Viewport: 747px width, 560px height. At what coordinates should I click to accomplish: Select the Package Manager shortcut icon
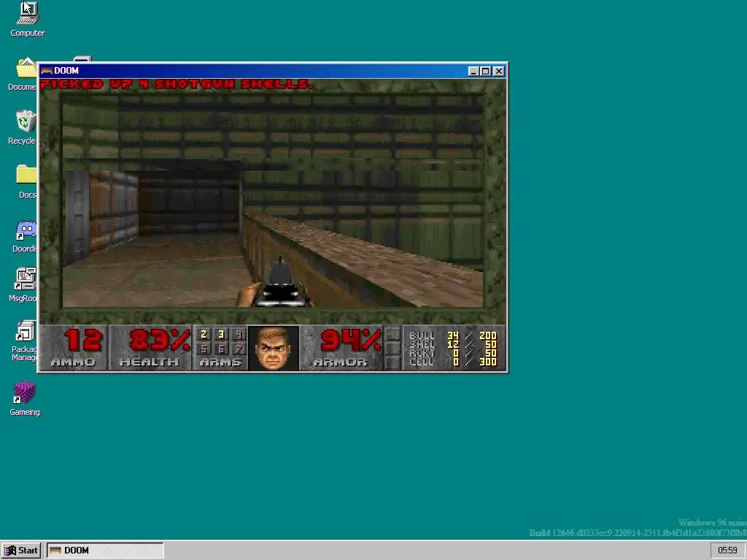[x=26, y=332]
